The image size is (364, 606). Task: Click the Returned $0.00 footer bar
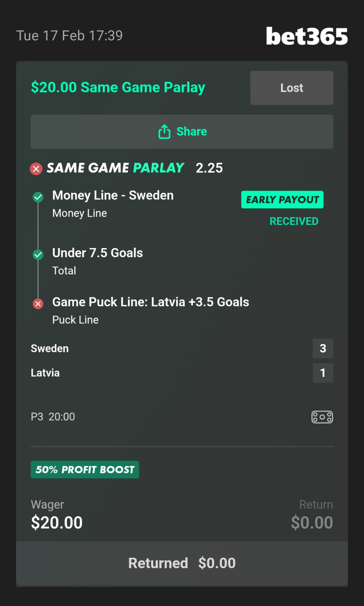pos(182,563)
